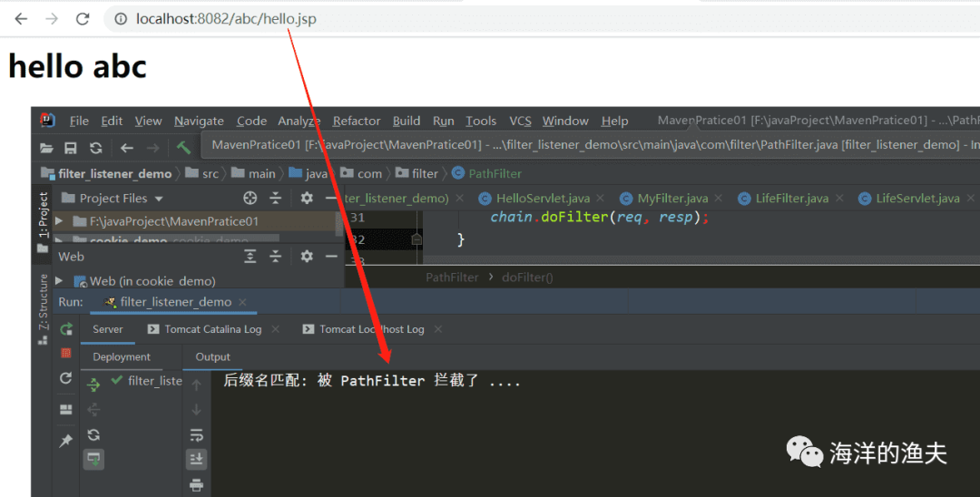Switch to HelloServlet.java editor tab

pos(534,199)
